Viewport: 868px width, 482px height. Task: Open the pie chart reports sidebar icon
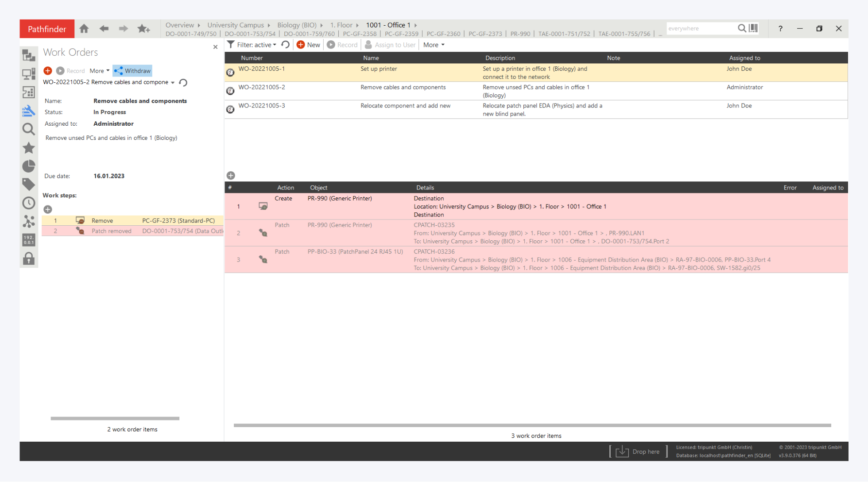coord(28,166)
